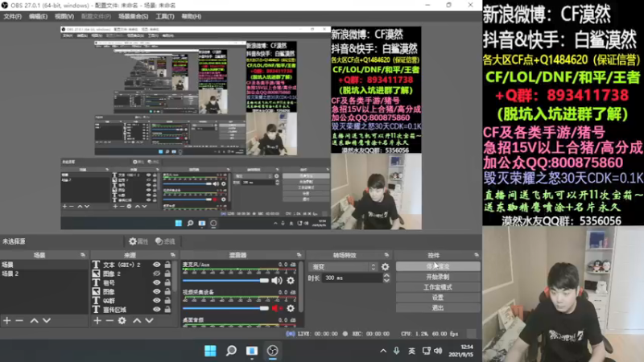644x362 pixels.
Task: Open 视频采集设备 audio settings gear
Action: [291, 308]
